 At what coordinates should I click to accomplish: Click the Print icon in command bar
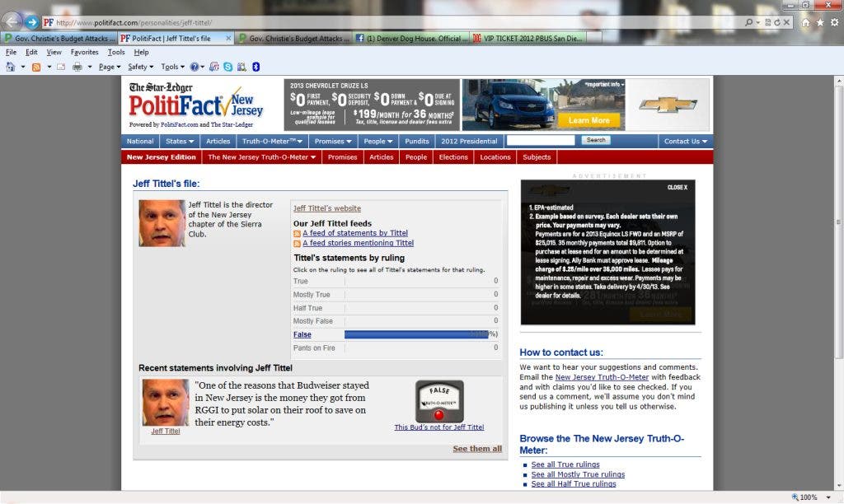[x=77, y=67]
